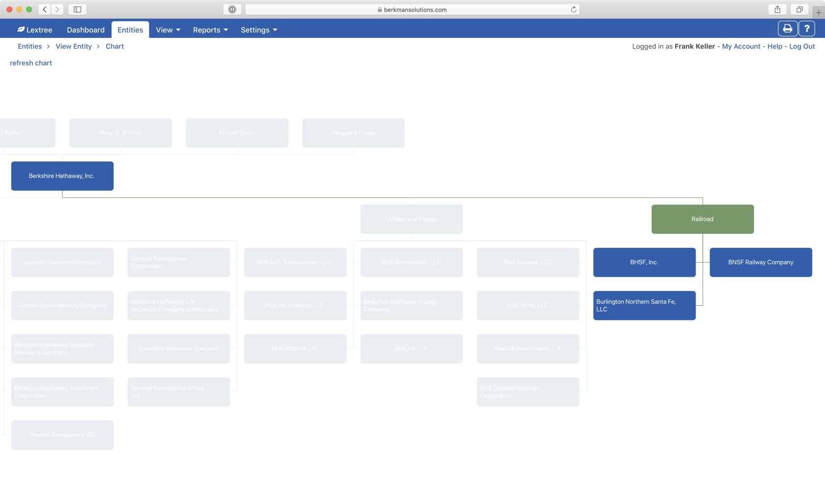The width and height of the screenshot is (825, 504).
Task: Select the AltaLink Investments, L.P. node
Action: pos(528,348)
